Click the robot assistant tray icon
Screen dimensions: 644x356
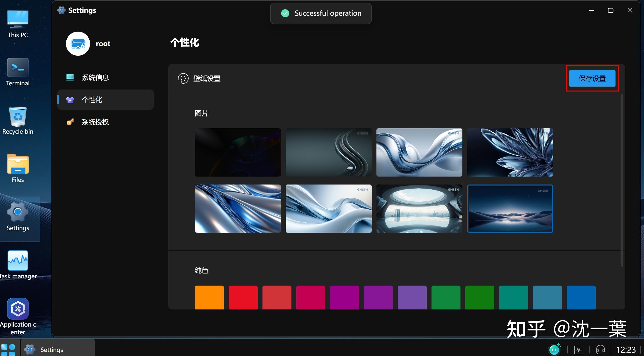coord(554,349)
